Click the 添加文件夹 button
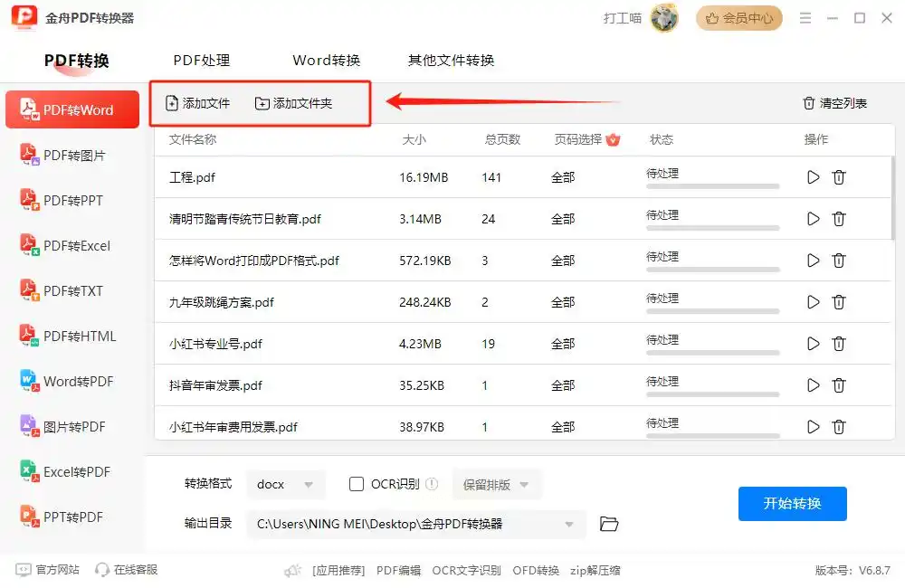 point(294,103)
